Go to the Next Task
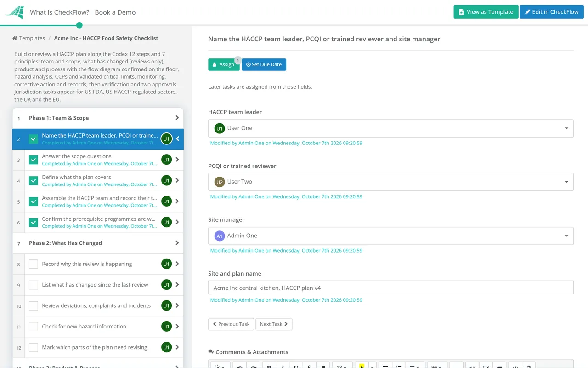 (274, 324)
